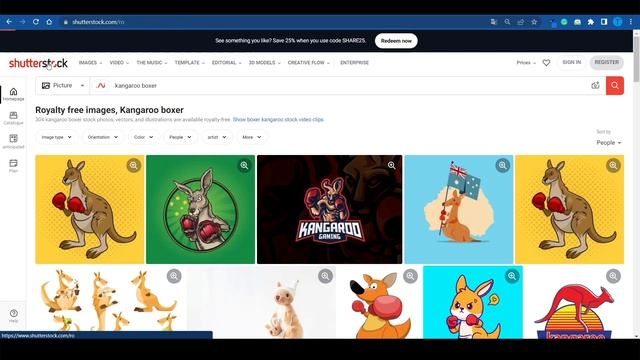Expand the artist filter
The width and height of the screenshot is (640, 360).
pyautogui.click(x=217, y=137)
